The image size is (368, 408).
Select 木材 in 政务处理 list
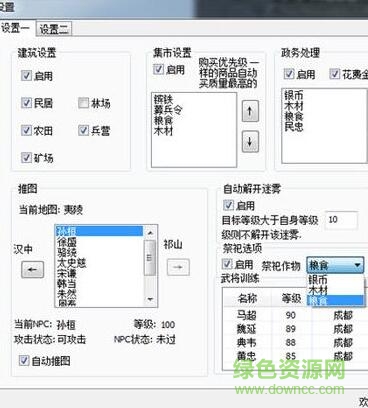pos(294,106)
